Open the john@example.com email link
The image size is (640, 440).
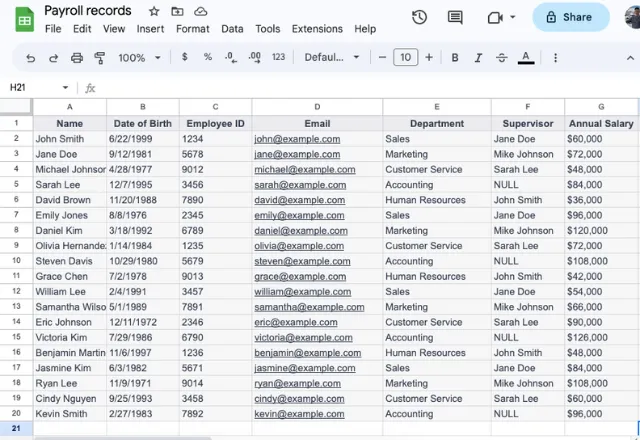(x=297, y=139)
